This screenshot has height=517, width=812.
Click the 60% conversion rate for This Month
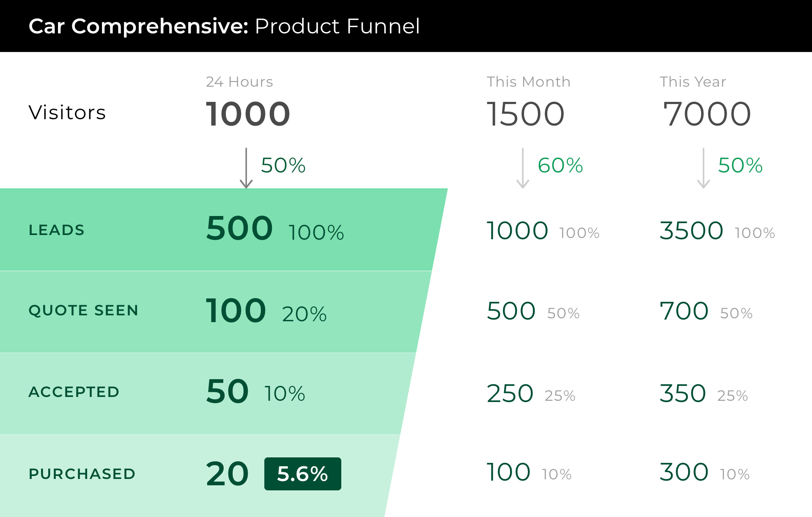[560, 165]
